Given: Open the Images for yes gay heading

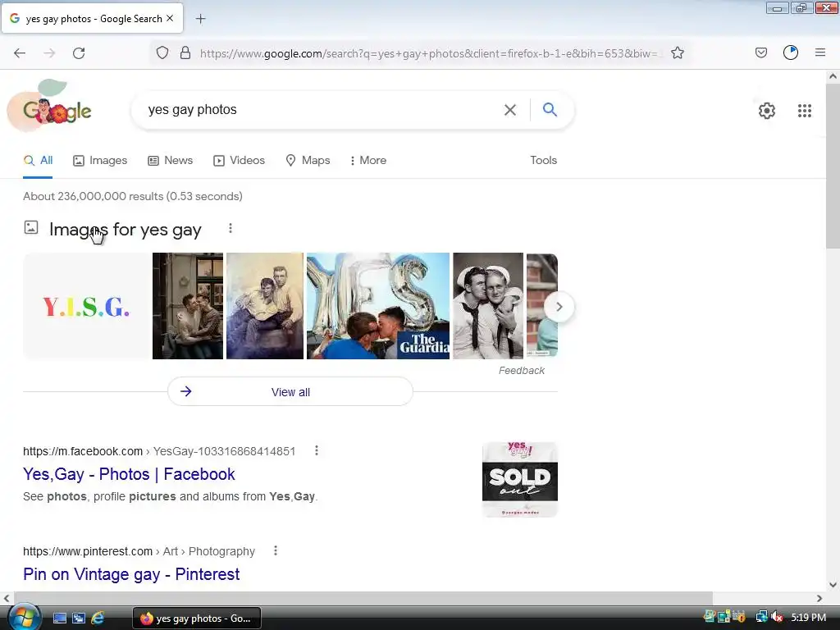Looking at the screenshot, I should pyautogui.click(x=126, y=230).
